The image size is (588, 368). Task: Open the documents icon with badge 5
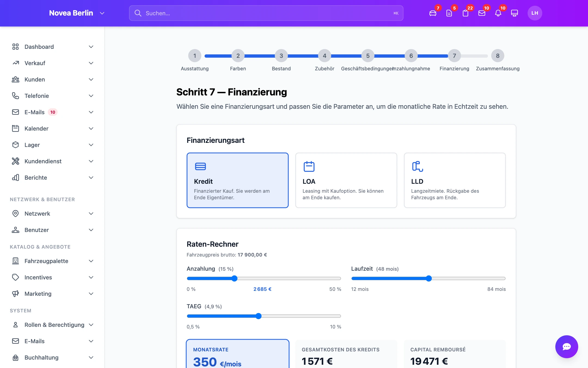coord(449,13)
